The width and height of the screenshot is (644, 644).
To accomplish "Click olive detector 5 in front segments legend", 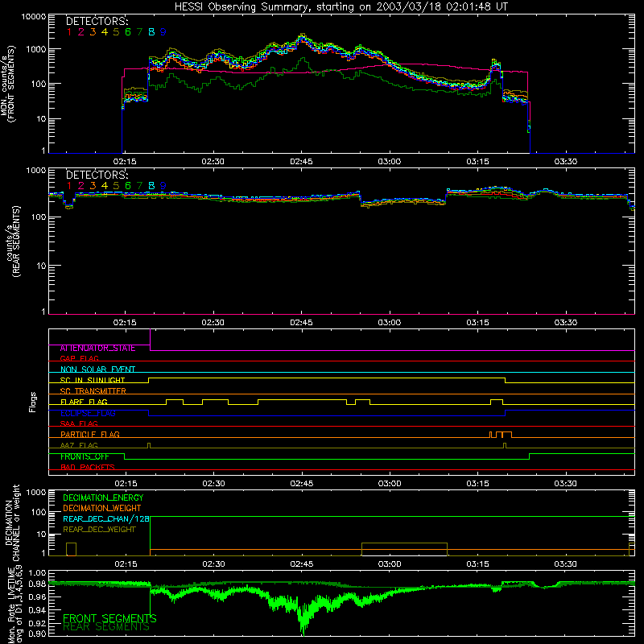I will pos(116,32).
